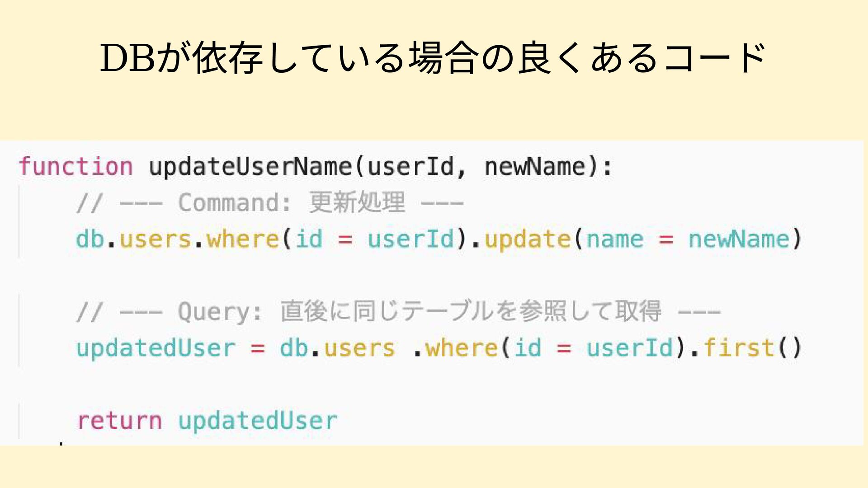Click the 'updateUserName(userId, newName):' signature text

click(x=381, y=167)
